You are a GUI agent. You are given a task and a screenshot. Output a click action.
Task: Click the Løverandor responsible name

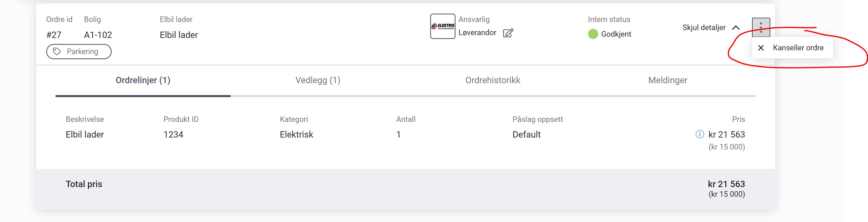(x=477, y=33)
